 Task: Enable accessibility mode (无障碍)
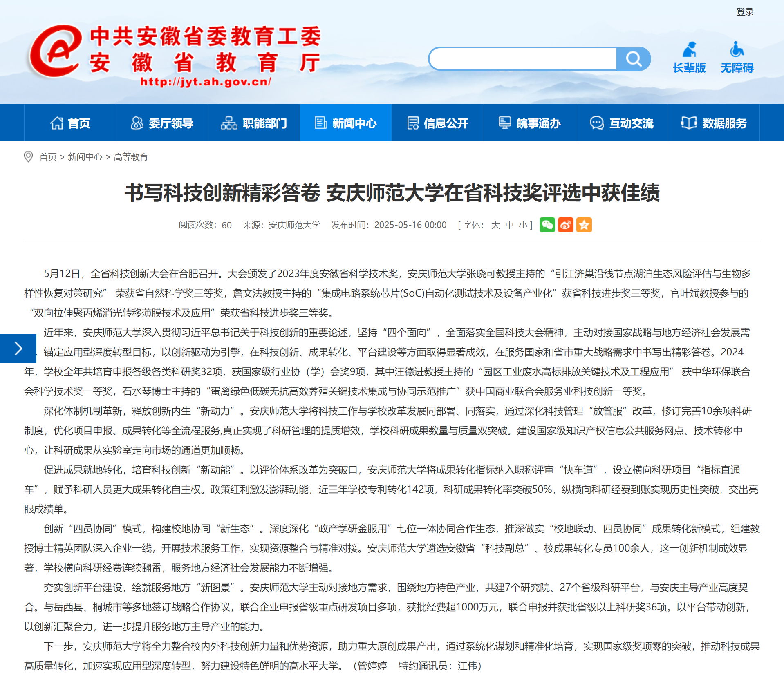pyautogui.click(x=737, y=58)
